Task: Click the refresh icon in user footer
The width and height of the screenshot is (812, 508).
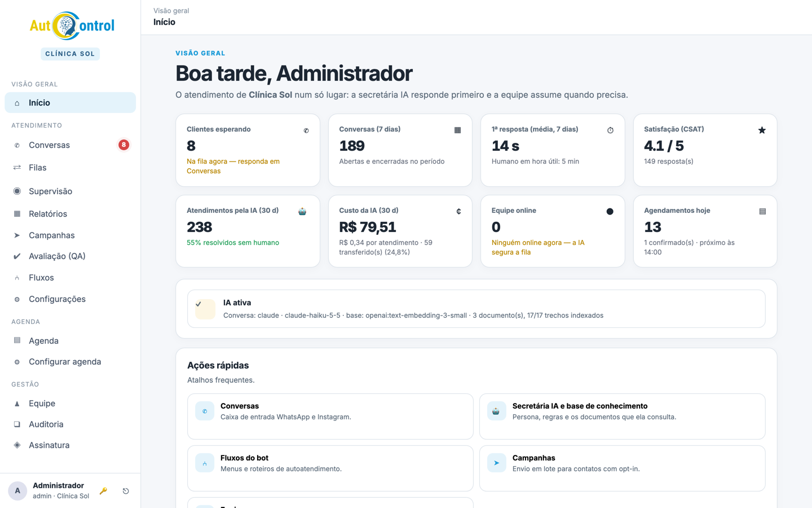Action: pos(126,491)
